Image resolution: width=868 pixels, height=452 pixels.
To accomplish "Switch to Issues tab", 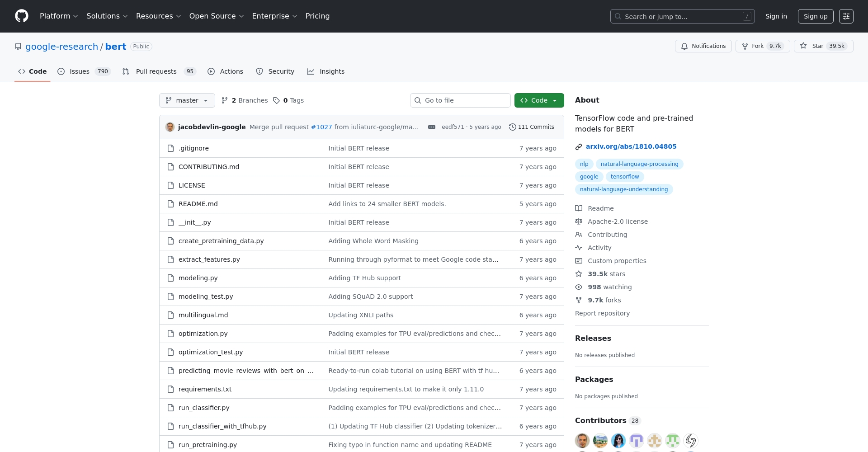I will point(84,71).
